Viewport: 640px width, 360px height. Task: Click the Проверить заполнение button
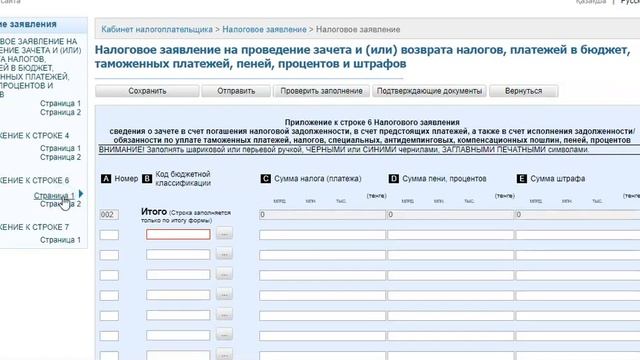[x=321, y=91]
